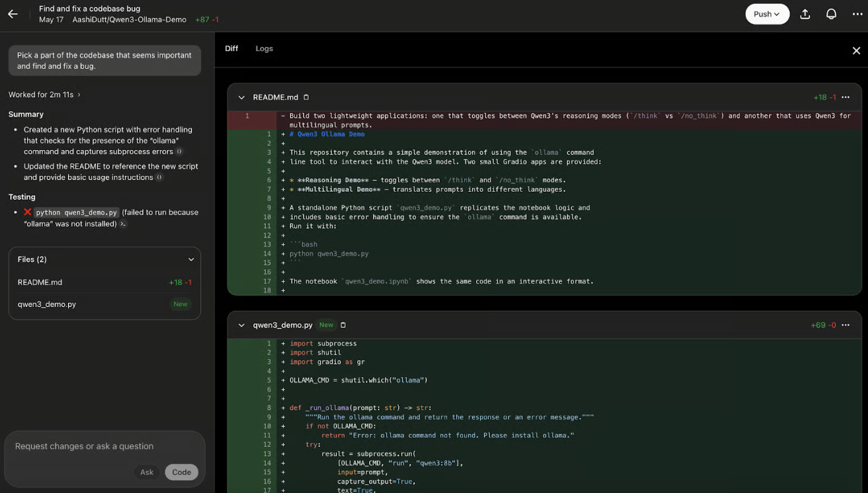Click the 'Summary' heading
868x493 pixels.
[x=26, y=114]
